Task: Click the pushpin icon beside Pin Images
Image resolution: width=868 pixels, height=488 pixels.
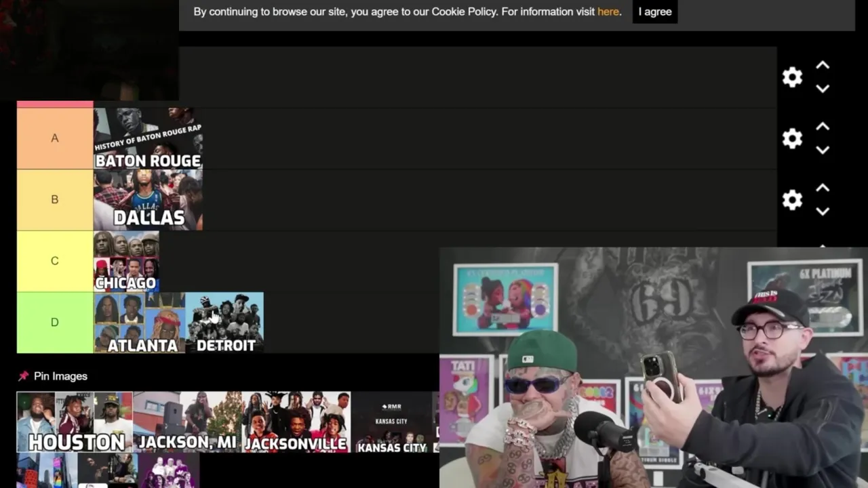Action: coord(24,376)
